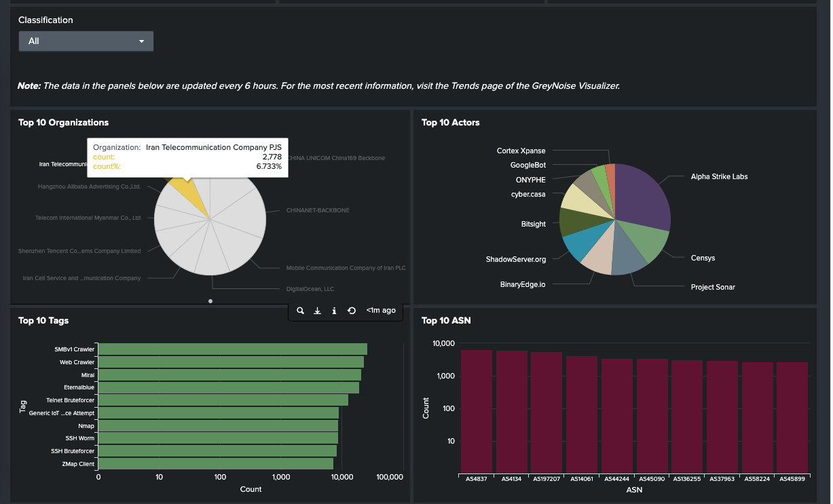The height and width of the screenshot is (504, 833).
Task: Refresh the panel with the circular arrow icon
Action: click(x=352, y=311)
